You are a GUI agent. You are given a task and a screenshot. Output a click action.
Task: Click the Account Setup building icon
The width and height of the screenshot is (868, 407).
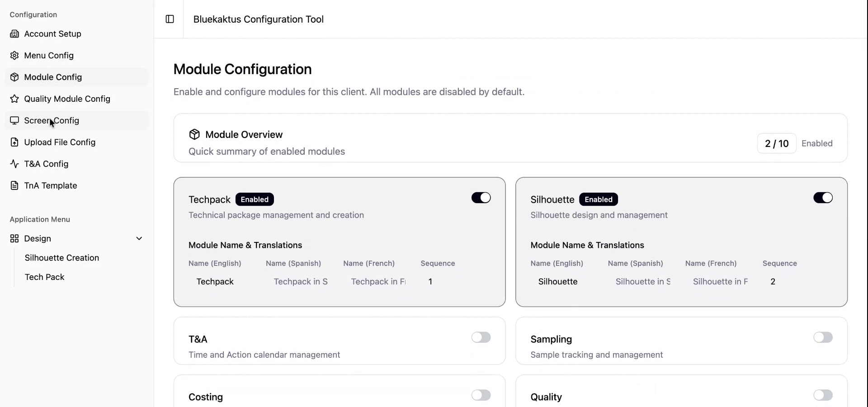click(14, 34)
